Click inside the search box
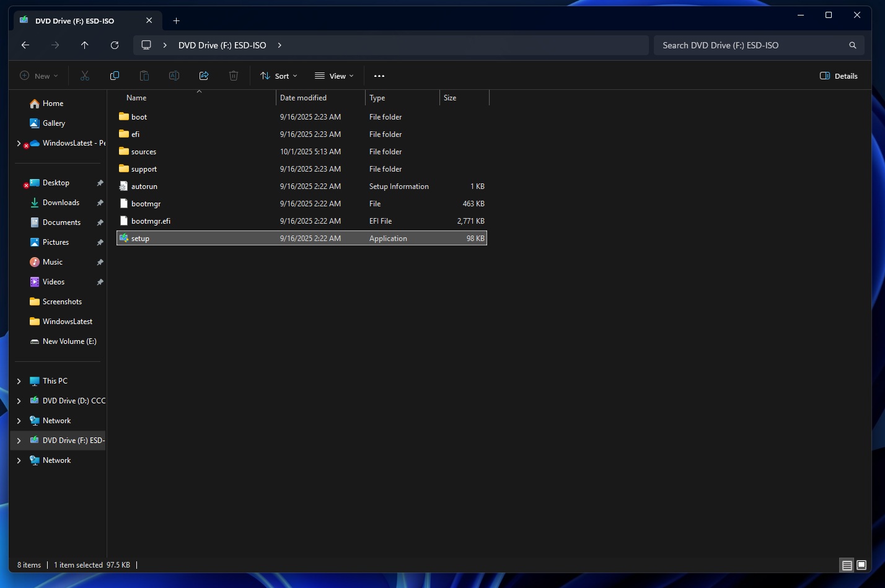885x588 pixels. 744,45
